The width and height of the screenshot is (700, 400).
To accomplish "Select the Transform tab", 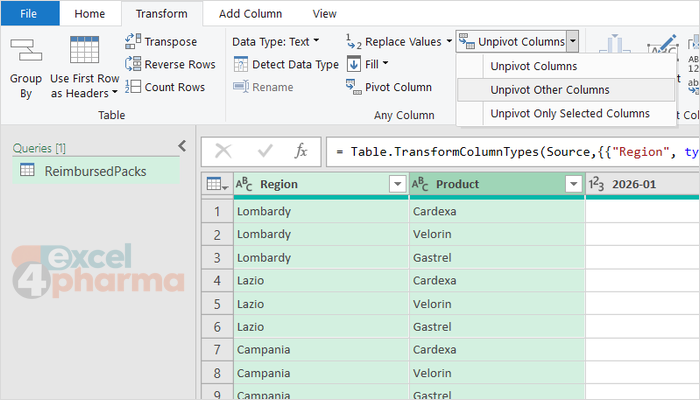I will click(x=162, y=14).
